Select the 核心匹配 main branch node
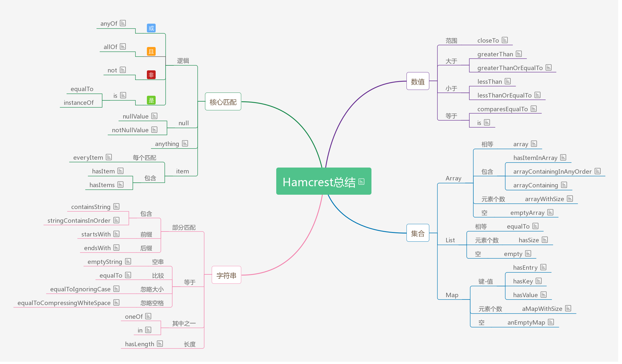Screen dimensions: 622x364 223,102
